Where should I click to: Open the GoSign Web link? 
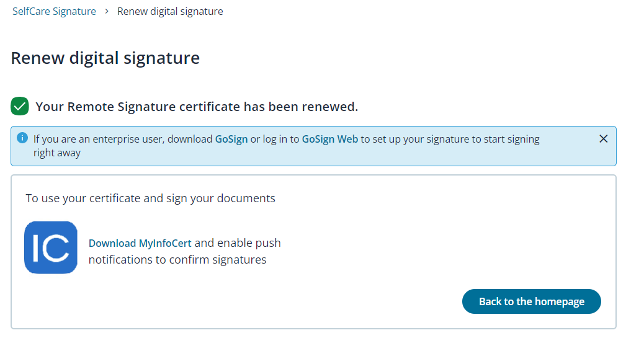pyautogui.click(x=330, y=139)
